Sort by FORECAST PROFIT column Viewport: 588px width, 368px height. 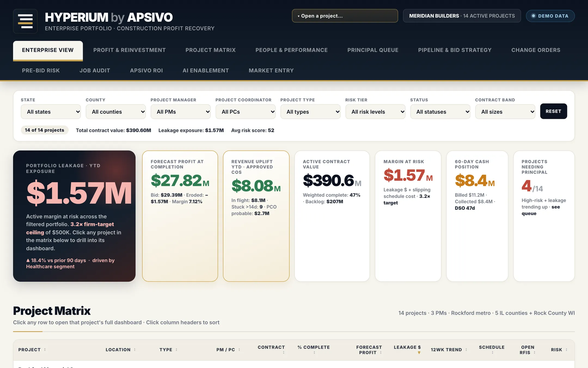(x=369, y=350)
